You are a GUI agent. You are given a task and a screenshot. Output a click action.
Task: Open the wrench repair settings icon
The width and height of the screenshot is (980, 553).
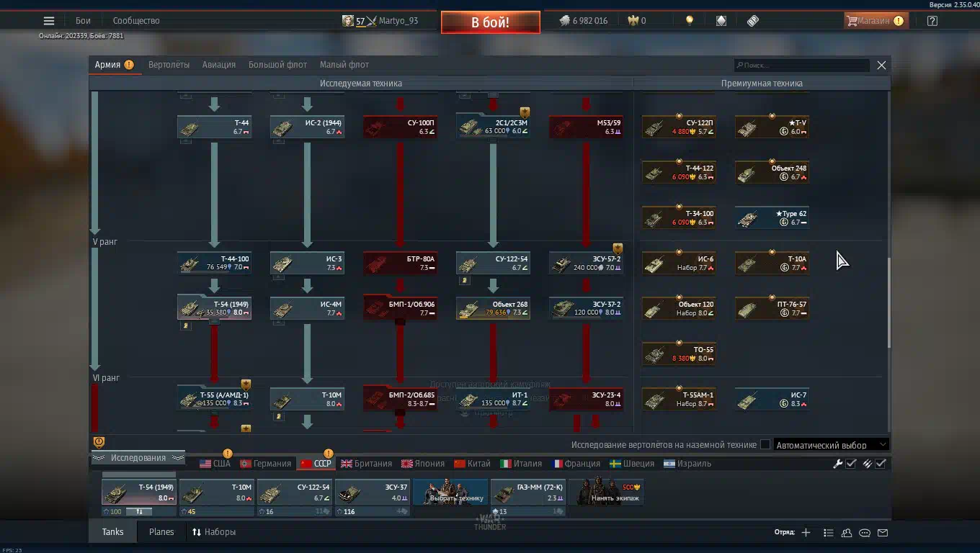(x=837, y=464)
